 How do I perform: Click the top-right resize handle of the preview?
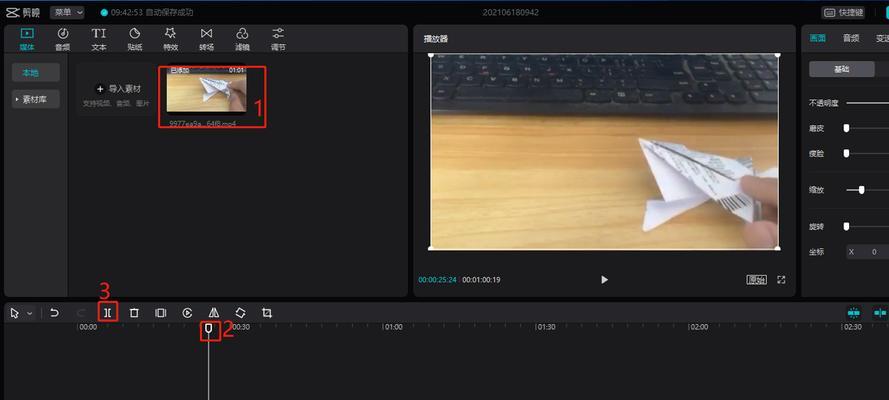[x=777, y=55]
